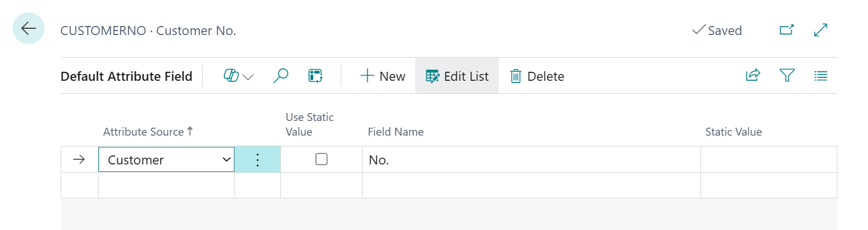The image size is (868, 230).
Task: Click the list view layout icon
Action: point(820,76)
